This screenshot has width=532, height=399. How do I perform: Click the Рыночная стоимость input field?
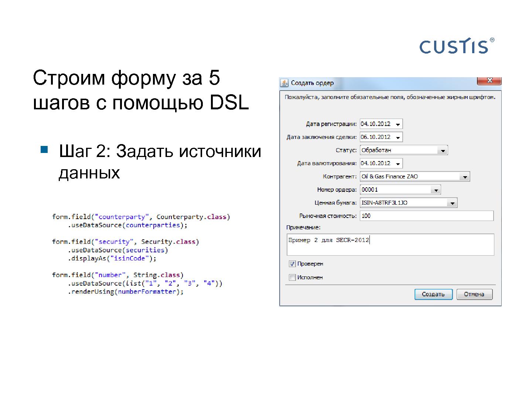click(427, 216)
